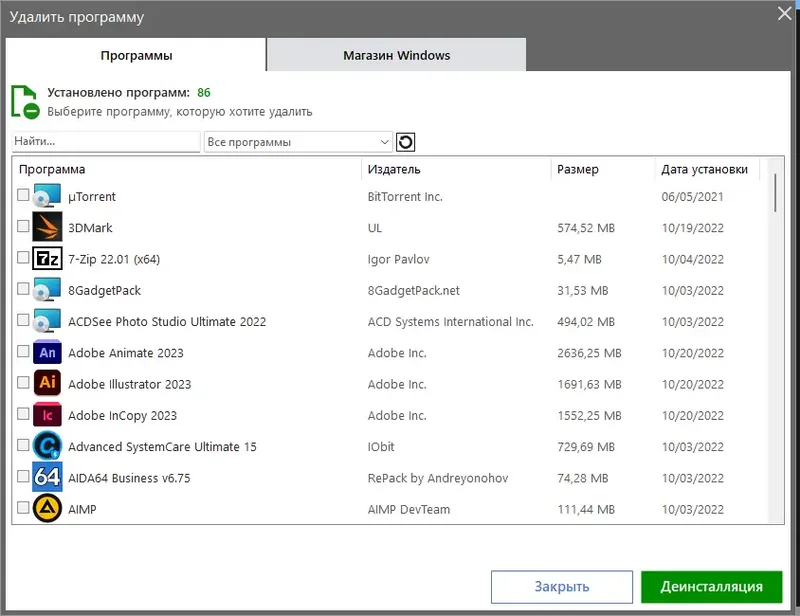Click the "Найти..." search field
Screen dimensions: 800x616
pos(106,142)
